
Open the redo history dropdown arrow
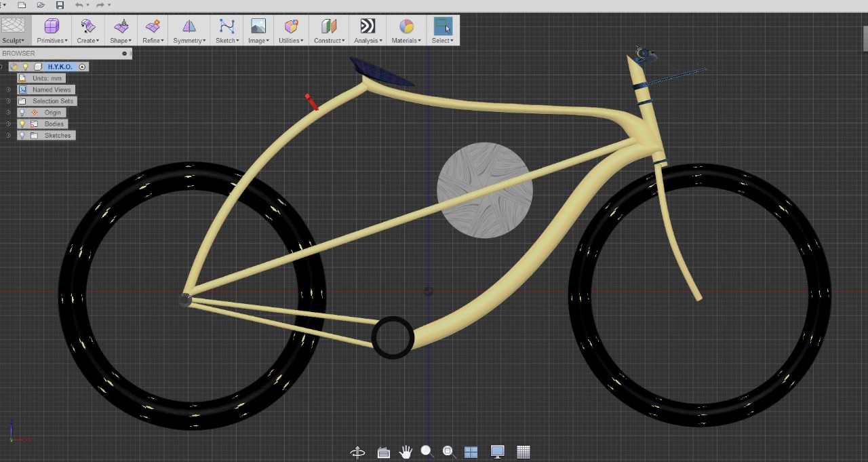[109, 5]
